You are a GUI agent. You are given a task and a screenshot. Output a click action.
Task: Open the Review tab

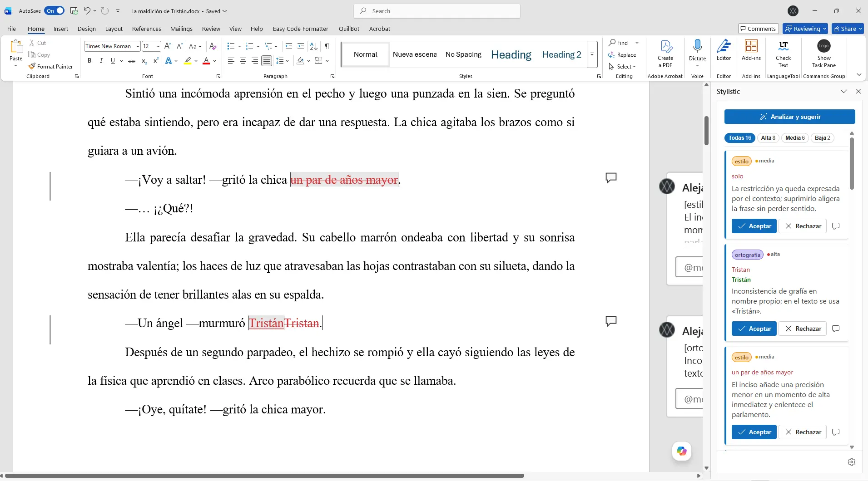[x=211, y=29]
